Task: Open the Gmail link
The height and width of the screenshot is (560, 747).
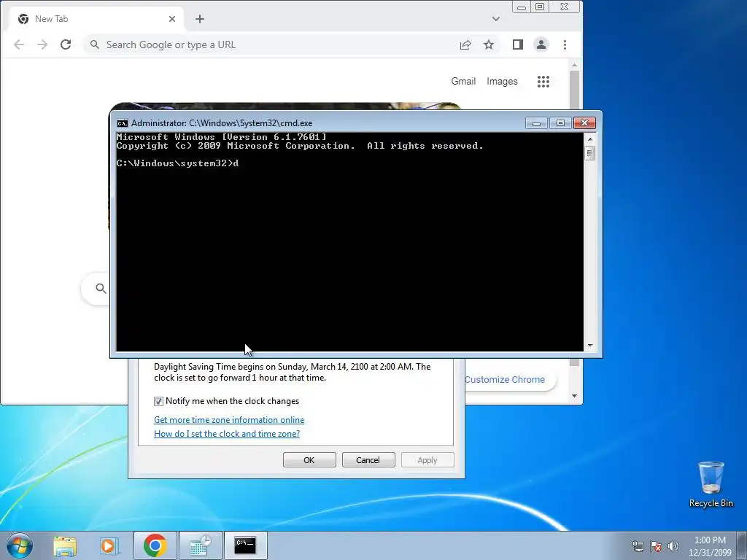Action: click(463, 82)
